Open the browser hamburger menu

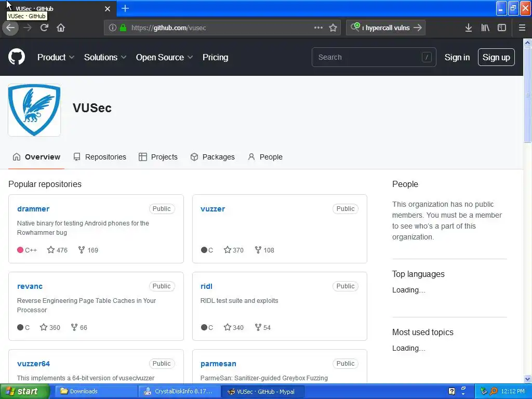tap(522, 28)
